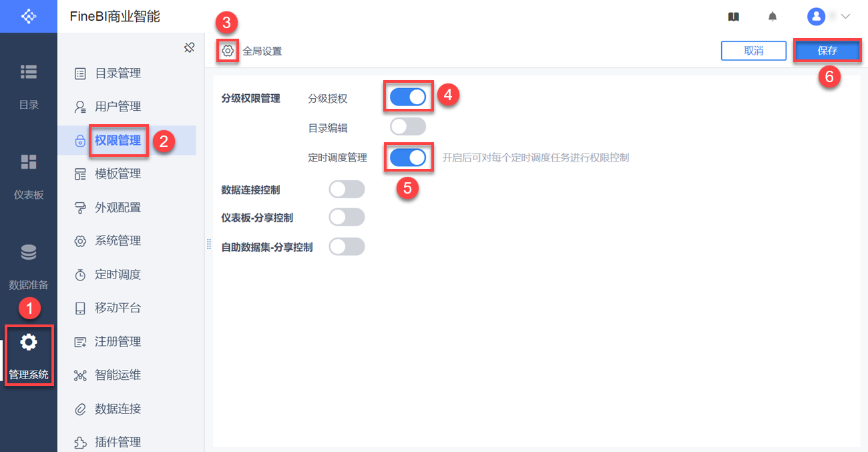This screenshot has height=452, width=868.
Task: Open 定时调度 menu item
Action: pyautogui.click(x=118, y=274)
